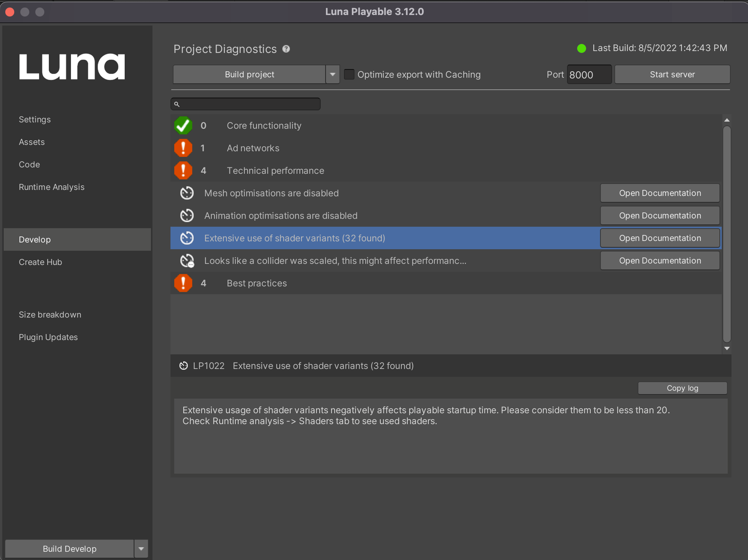748x560 pixels.
Task: Open the Build Develop dropdown arrow
Action: (x=141, y=549)
